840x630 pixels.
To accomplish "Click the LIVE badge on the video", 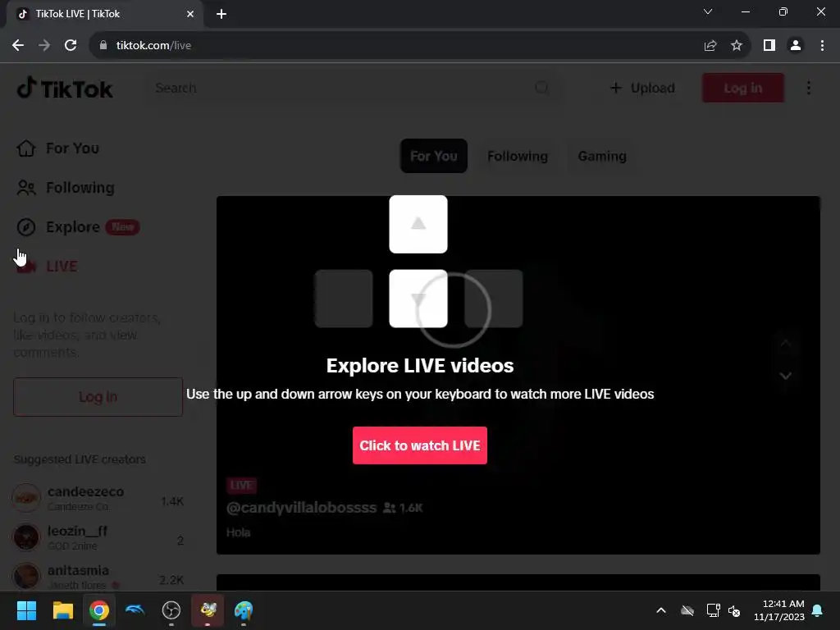I will pos(241,486).
